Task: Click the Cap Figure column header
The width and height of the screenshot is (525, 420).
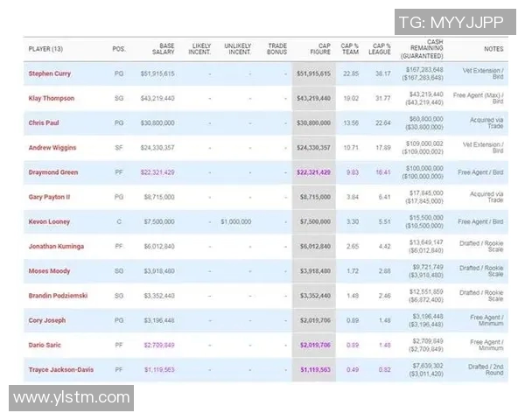Action: (318, 49)
